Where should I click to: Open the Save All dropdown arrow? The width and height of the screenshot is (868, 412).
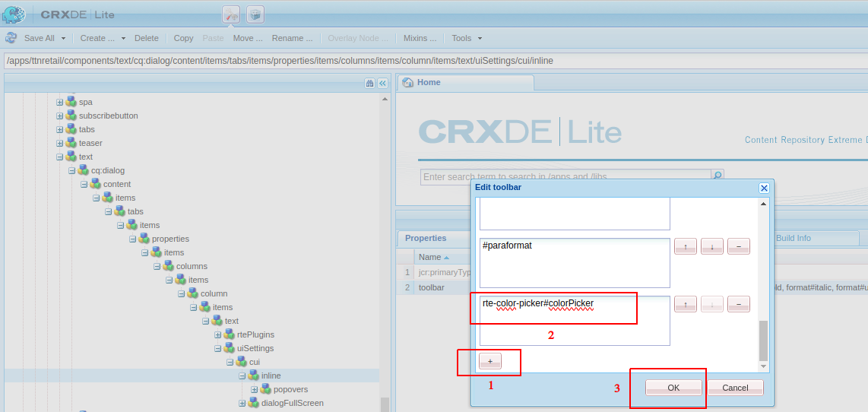coord(63,39)
